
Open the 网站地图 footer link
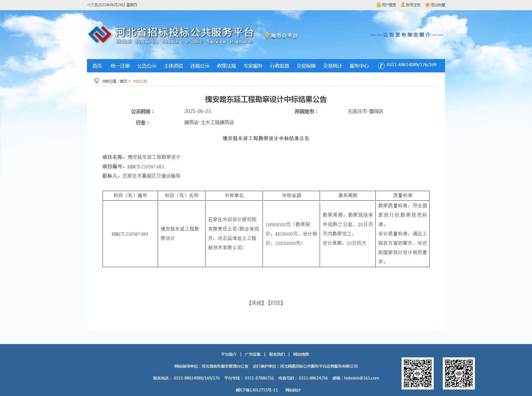click(301, 354)
